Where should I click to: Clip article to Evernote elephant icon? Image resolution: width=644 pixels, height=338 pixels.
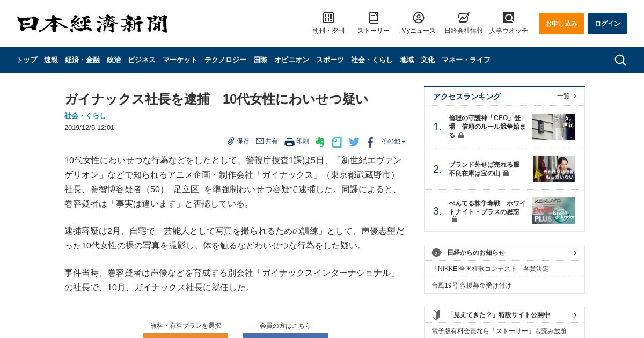(320, 142)
